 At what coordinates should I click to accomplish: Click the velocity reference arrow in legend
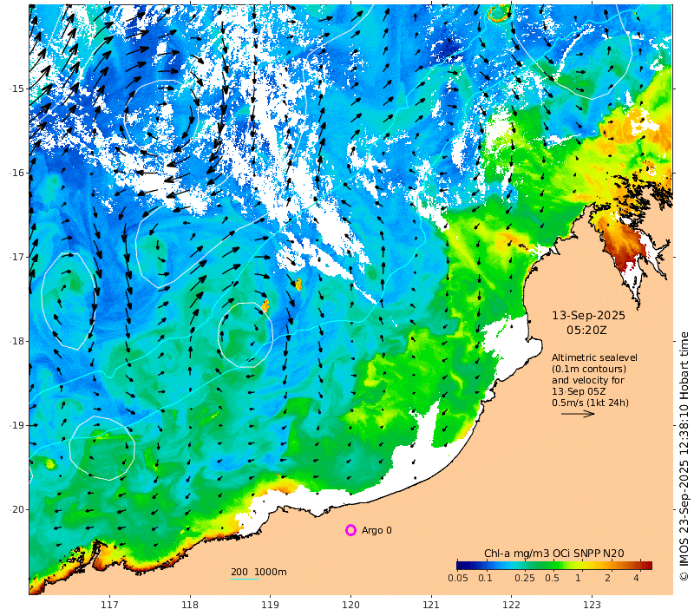pos(578,414)
